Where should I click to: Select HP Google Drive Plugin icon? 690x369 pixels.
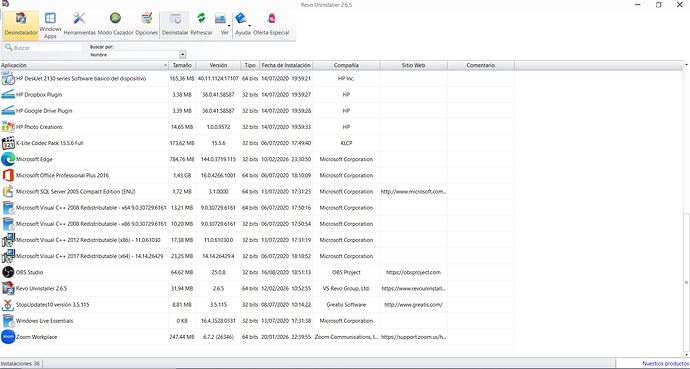[x=8, y=111]
